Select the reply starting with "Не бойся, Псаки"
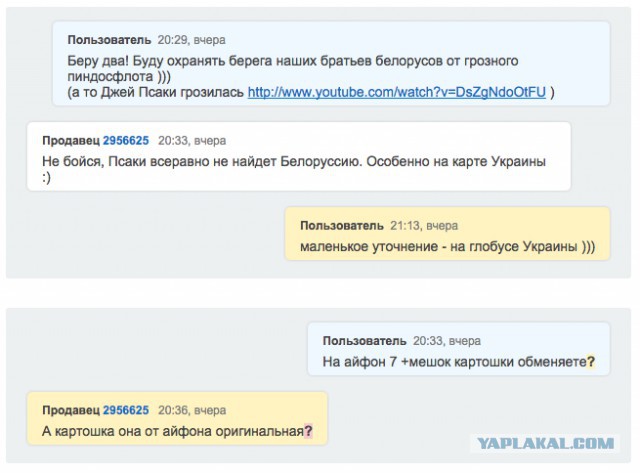The width and height of the screenshot is (640, 473). (294, 161)
